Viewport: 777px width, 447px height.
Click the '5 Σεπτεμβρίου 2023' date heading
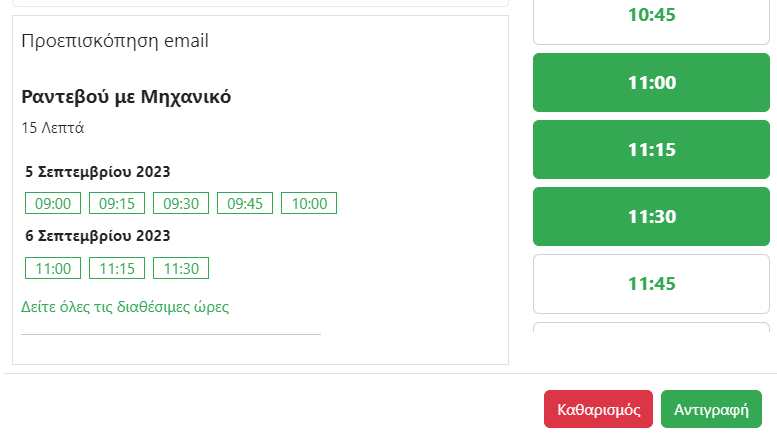point(97,171)
